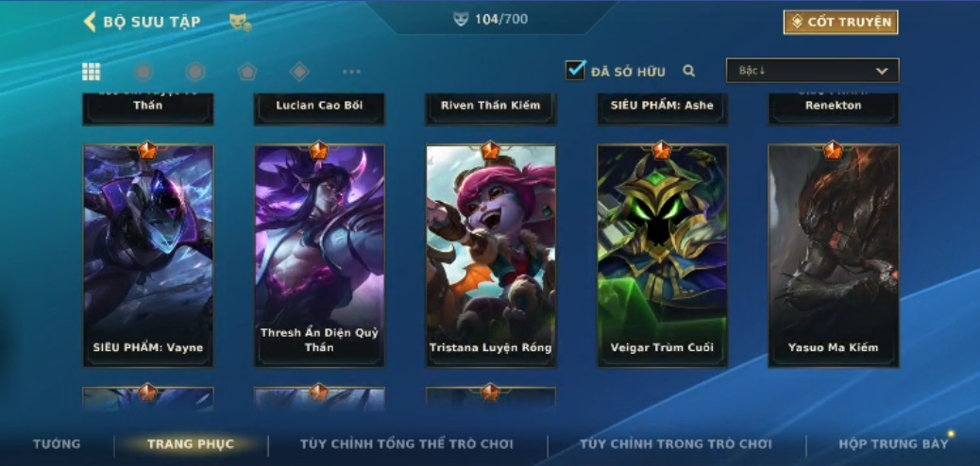
Task: Select the Siêu Phẩm: Vayne skin card
Action: click(148, 256)
